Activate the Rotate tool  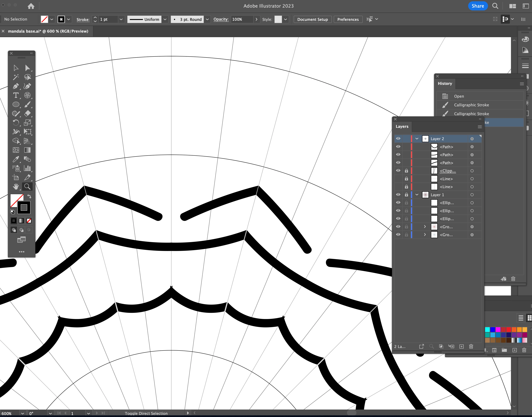pyautogui.click(x=16, y=122)
